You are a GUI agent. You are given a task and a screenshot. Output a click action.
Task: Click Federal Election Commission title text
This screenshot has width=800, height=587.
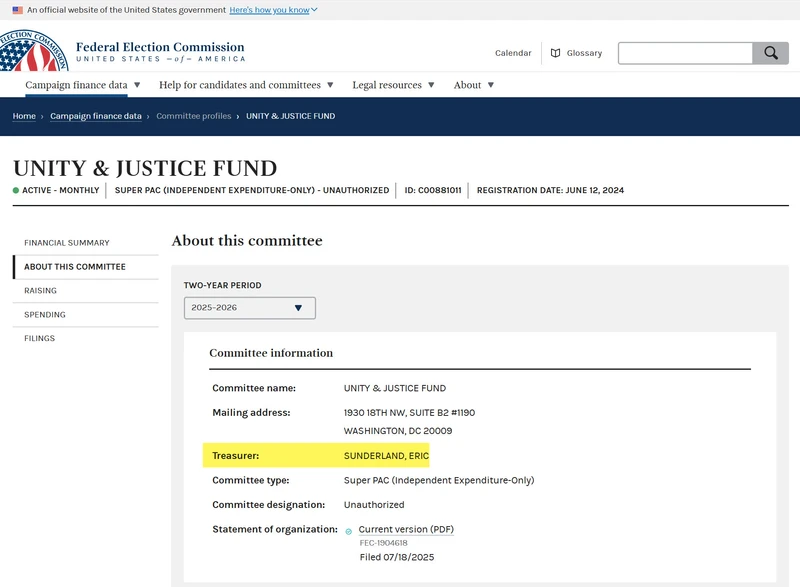(x=160, y=47)
